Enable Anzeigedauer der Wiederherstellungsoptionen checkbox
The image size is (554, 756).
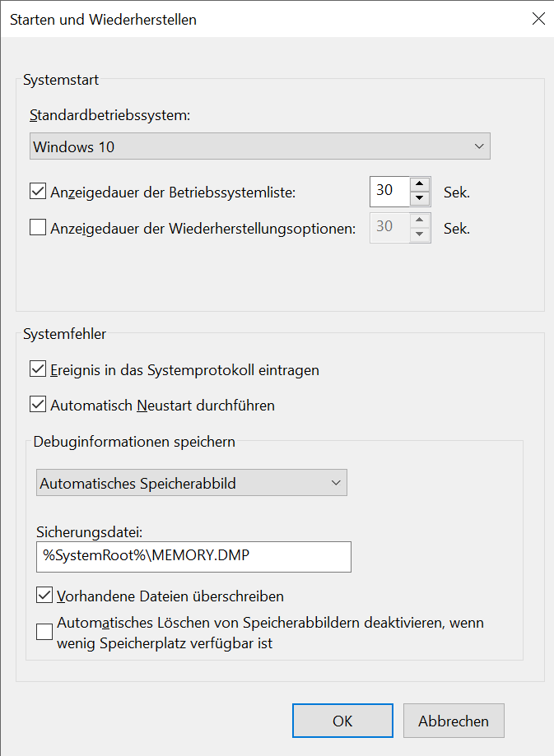pos(38,228)
